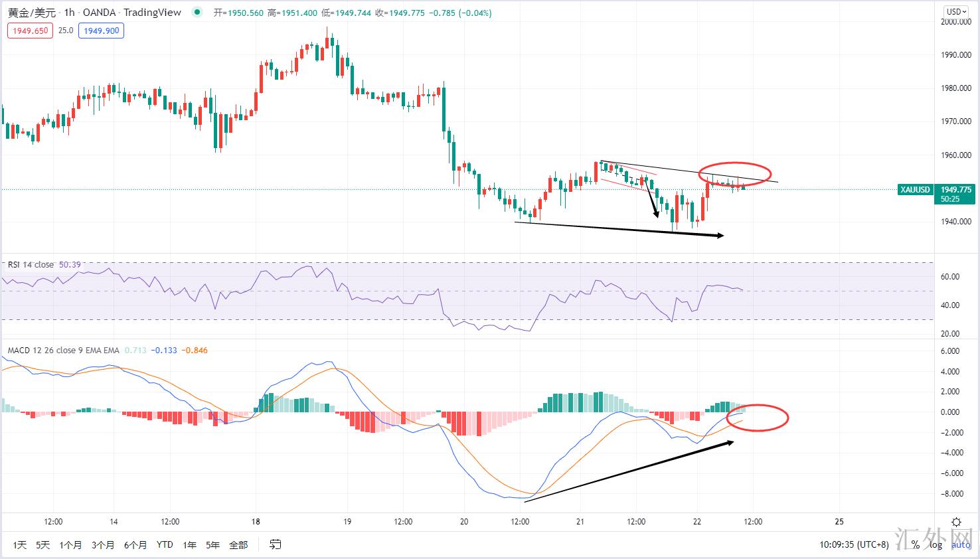The image size is (980, 559).
Task: Open the timezone menu showing UTC+8
Action: 854,544
